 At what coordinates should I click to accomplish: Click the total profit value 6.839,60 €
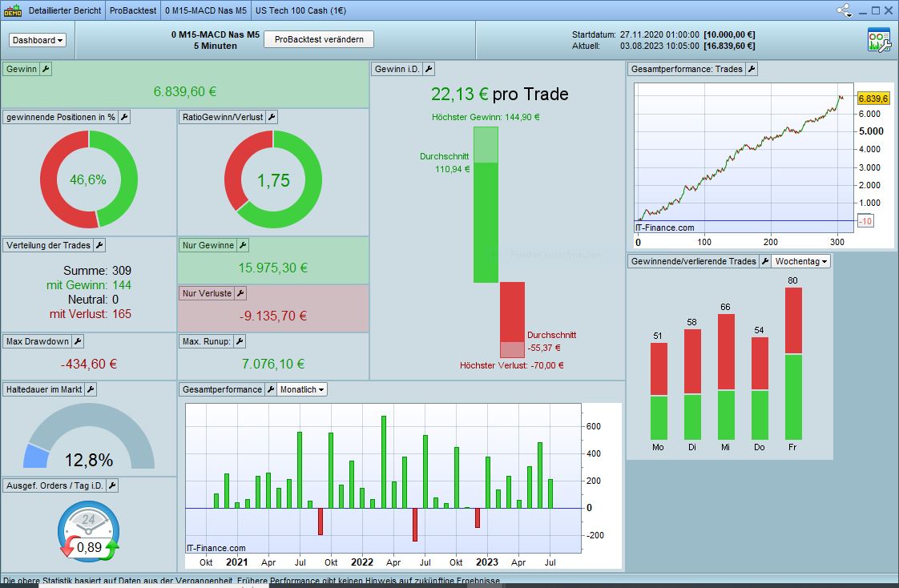[x=184, y=91]
